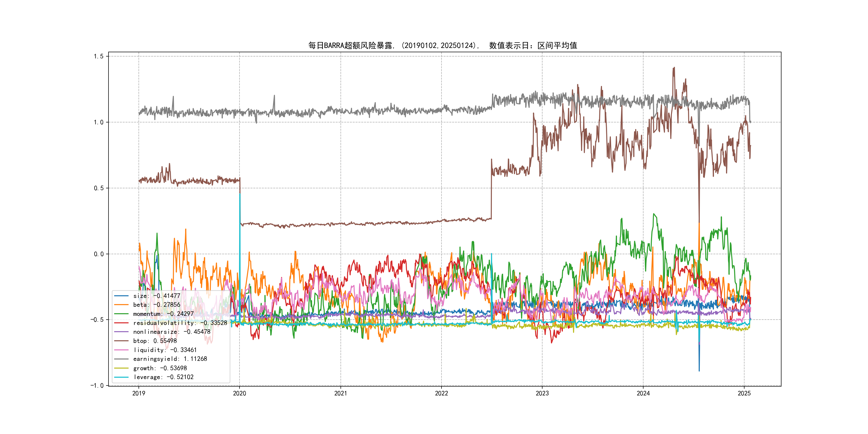Click the 2022 x-axis tick label
Viewport: 868px width, 434px height.
coord(442,393)
